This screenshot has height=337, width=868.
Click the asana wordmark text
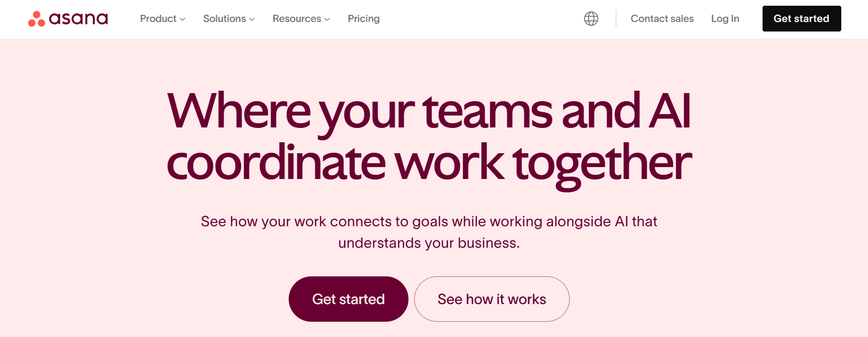tap(79, 19)
